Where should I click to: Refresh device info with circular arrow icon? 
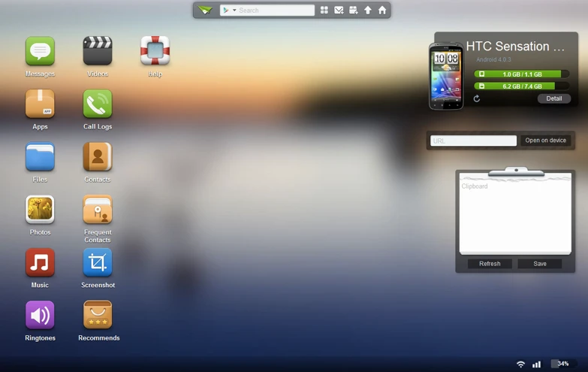[477, 98]
